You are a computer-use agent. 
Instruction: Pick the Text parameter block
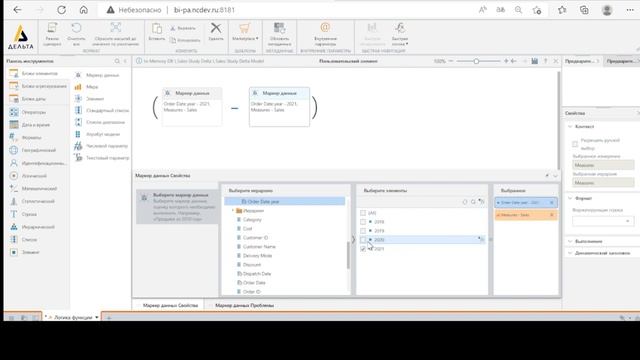tap(102, 158)
